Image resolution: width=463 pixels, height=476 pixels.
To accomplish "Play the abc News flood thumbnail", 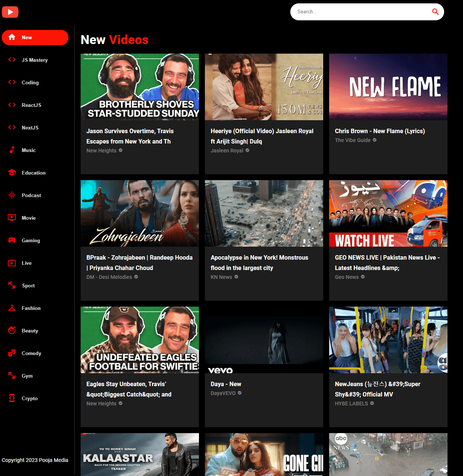I will (x=388, y=455).
